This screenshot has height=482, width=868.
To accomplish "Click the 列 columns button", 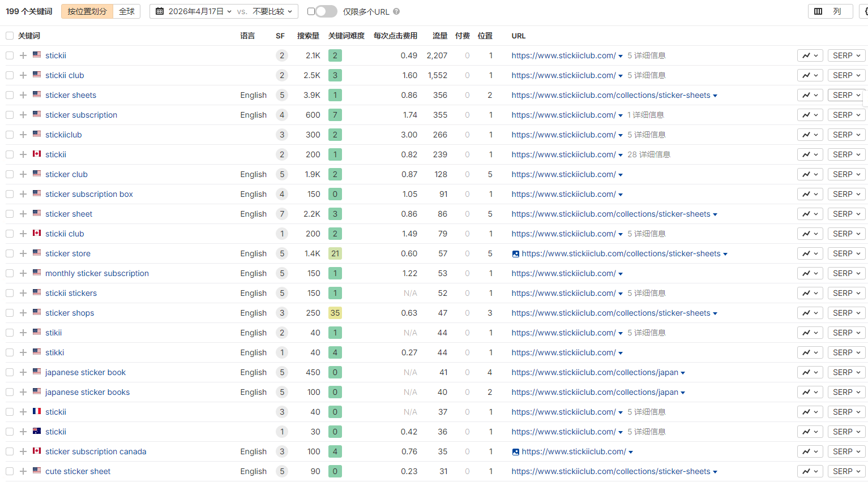I will 830,11.
